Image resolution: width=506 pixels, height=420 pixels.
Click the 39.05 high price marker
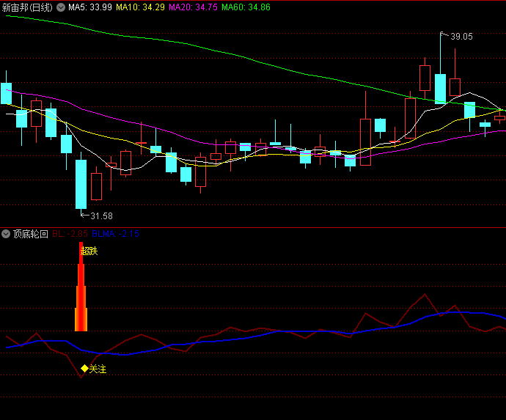click(x=461, y=37)
